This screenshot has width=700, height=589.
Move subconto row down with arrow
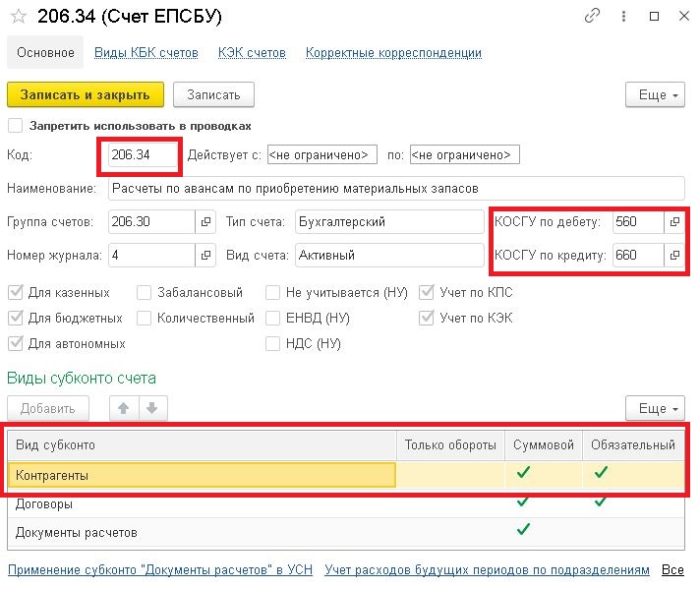tap(150, 408)
